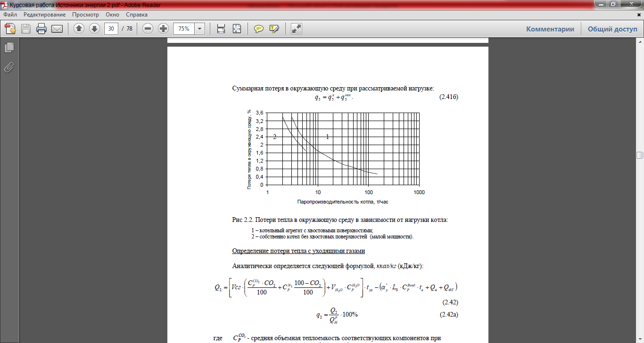Open the Общий доступ pane
The height and width of the screenshot is (343, 644).
tap(612, 29)
